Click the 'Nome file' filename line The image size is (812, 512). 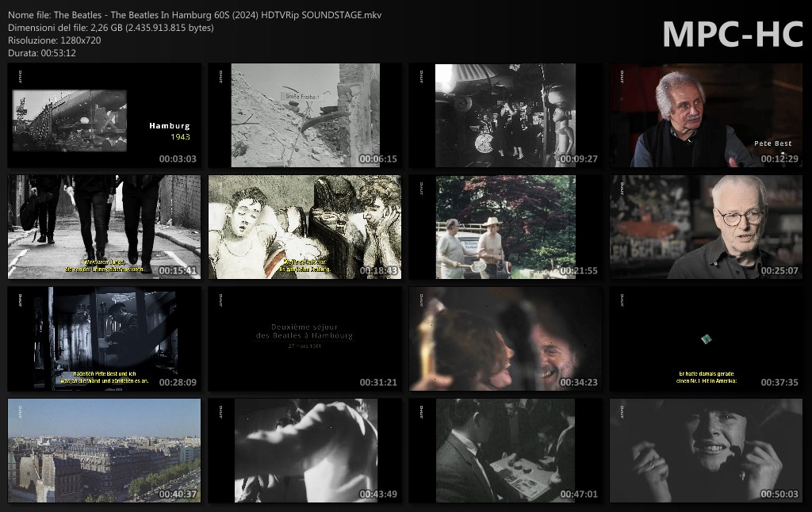[x=194, y=15]
